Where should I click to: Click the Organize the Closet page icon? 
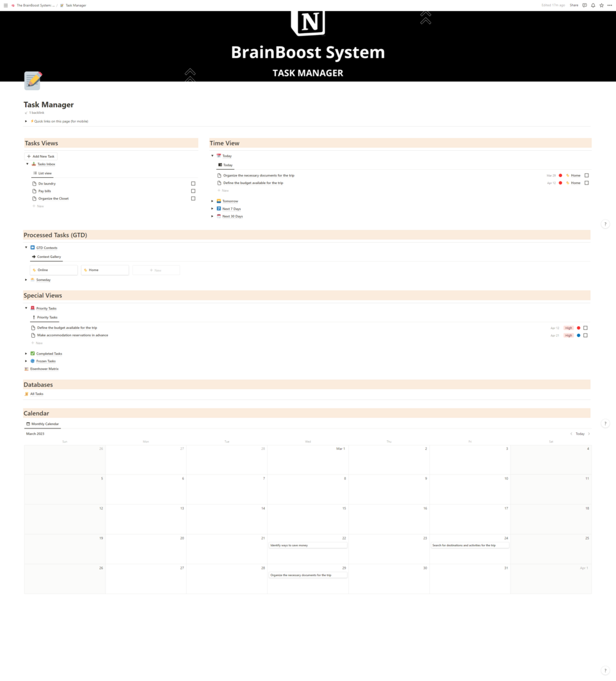point(34,199)
